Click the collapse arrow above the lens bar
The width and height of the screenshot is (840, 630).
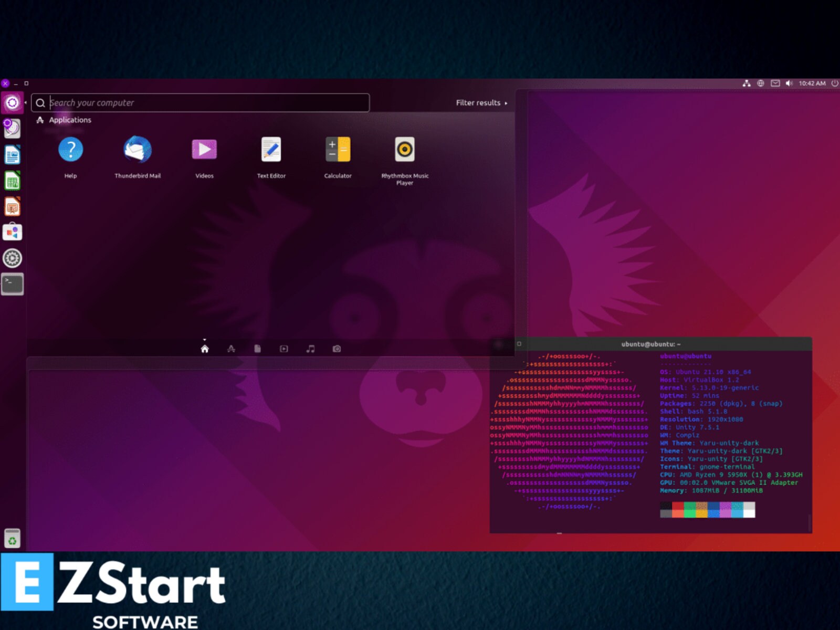[204, 339]
